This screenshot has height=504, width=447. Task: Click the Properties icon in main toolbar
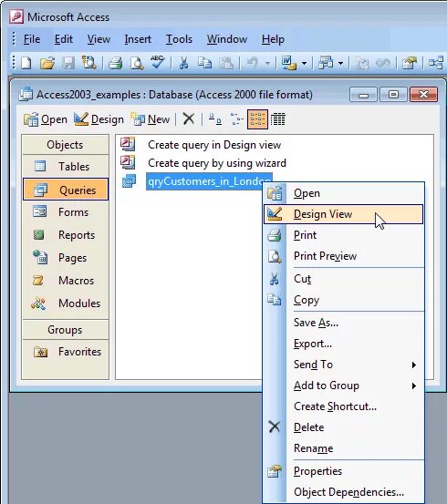pyautogui.click(x=410, y=63)
